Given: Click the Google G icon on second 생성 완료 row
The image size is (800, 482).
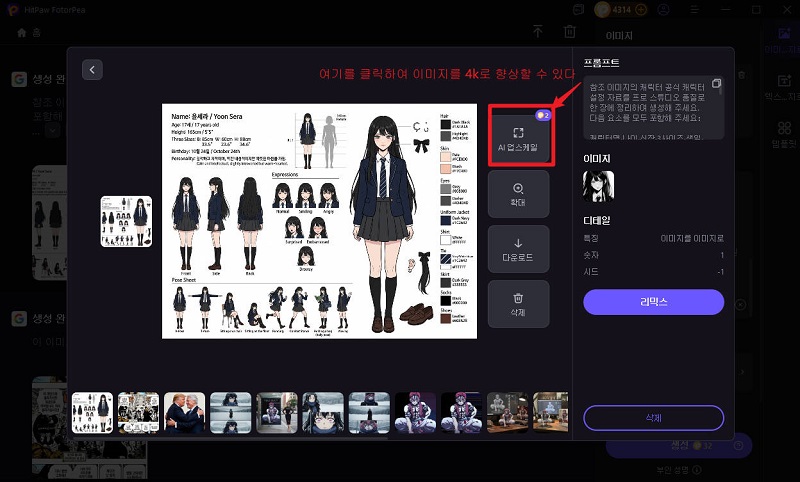Looking at the screenshot, I should 19,319.
